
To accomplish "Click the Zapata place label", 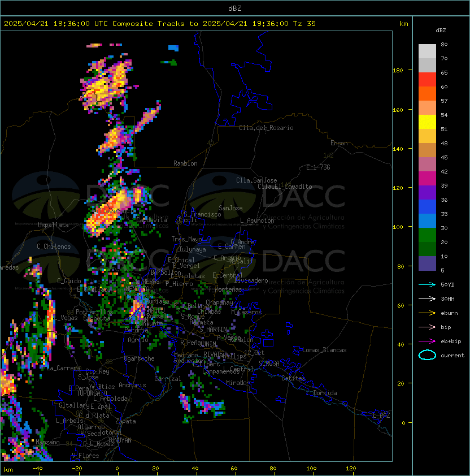I will click(125, 421).
